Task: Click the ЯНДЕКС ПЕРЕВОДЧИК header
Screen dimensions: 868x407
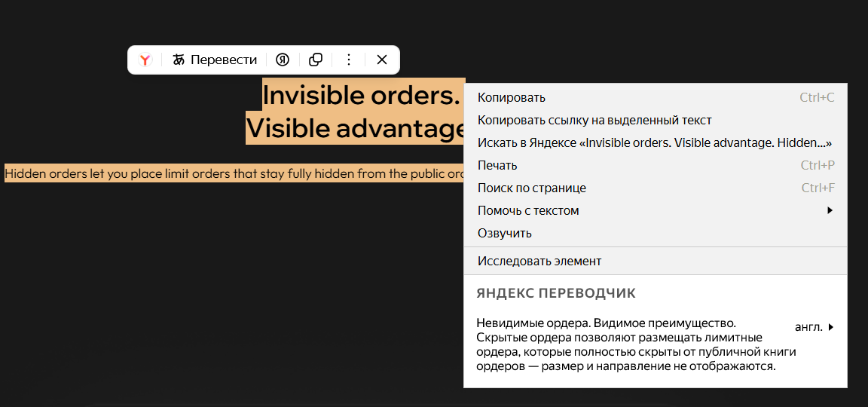Action: [x=557, y=293]
